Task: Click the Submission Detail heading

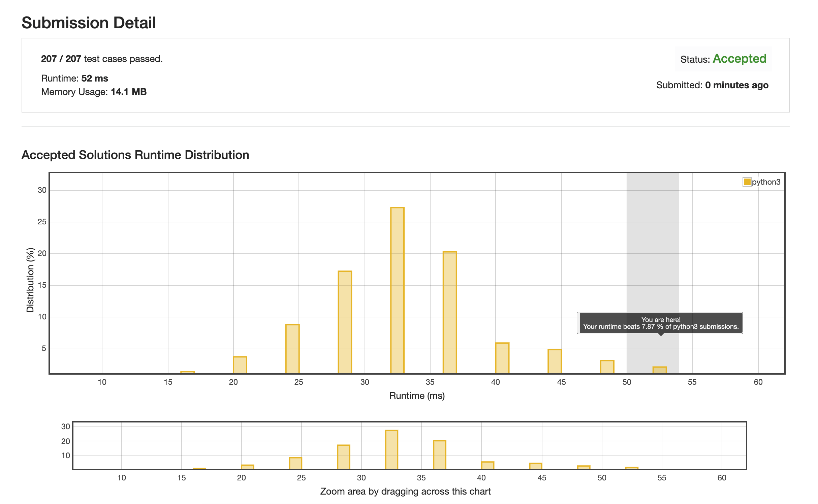Action: [89, 23]
